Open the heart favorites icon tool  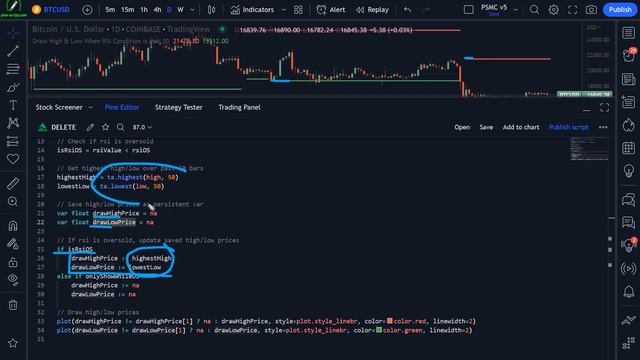[x=13, y=159]
